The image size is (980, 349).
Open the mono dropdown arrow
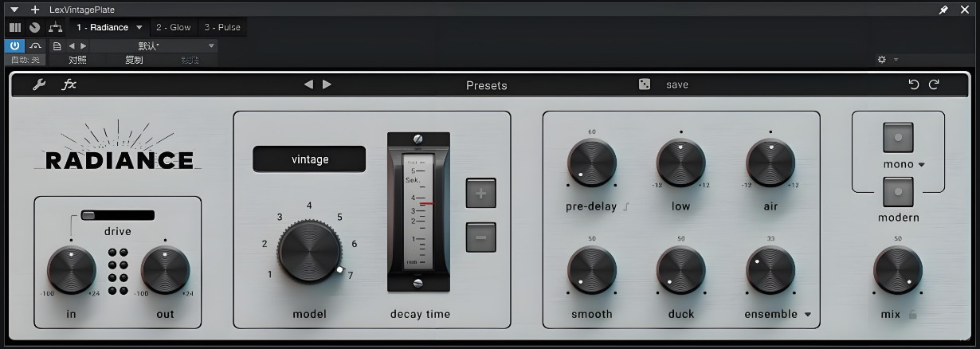pyautogui.click(x=922, y=165)
